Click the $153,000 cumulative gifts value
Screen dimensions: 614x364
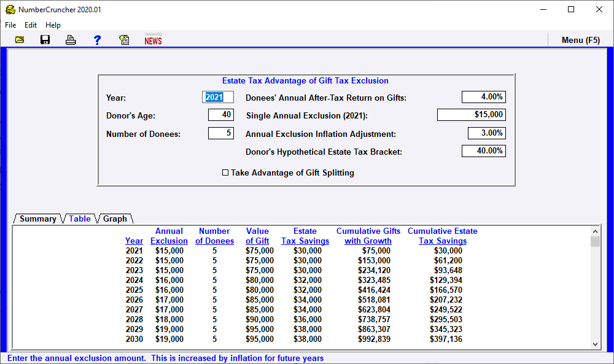(x=374, y=261)
